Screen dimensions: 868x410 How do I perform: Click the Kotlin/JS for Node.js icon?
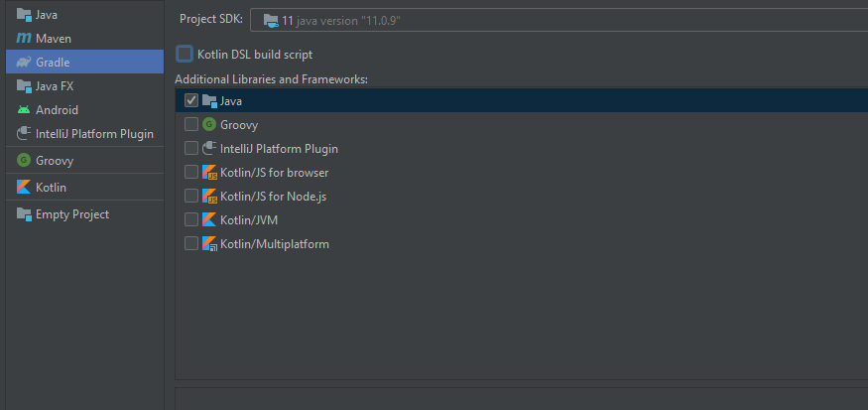(x=209, y=197)
